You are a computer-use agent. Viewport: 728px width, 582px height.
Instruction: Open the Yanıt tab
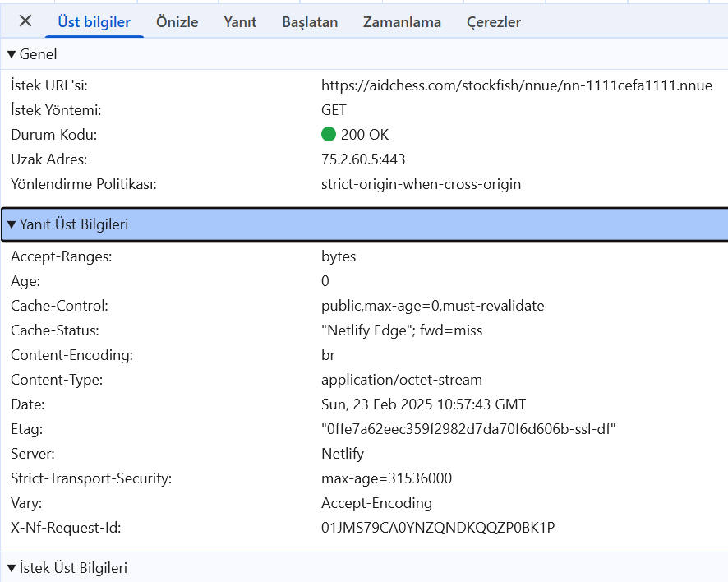(240, 22)
